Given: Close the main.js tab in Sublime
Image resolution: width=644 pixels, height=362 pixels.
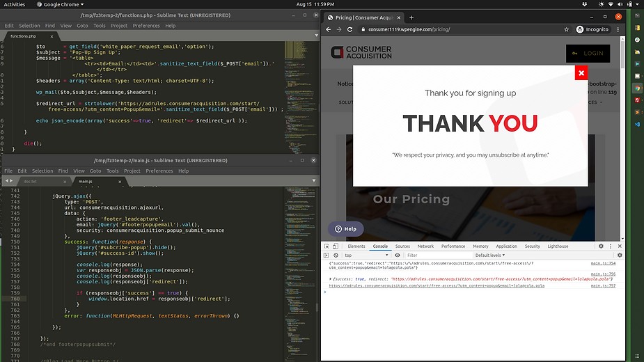Looking at the screenshot, I should pos(120,182).
